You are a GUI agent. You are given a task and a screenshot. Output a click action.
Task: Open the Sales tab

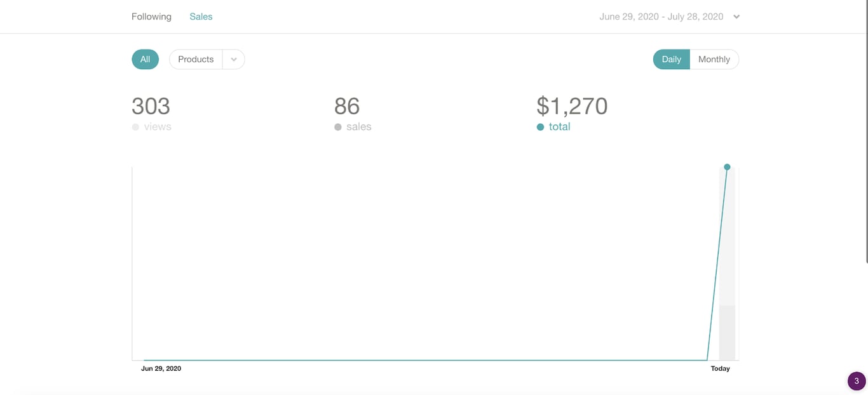(201, 17)
